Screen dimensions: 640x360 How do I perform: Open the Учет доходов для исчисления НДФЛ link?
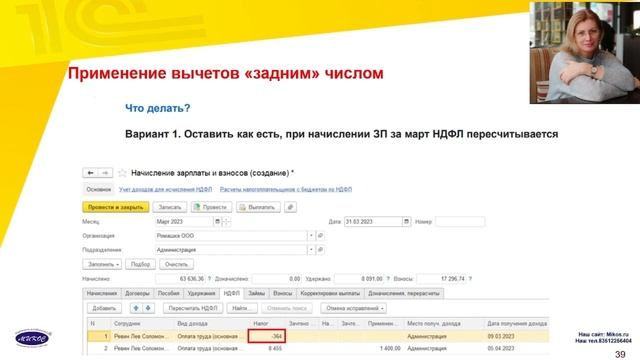(x=165, y=189)
